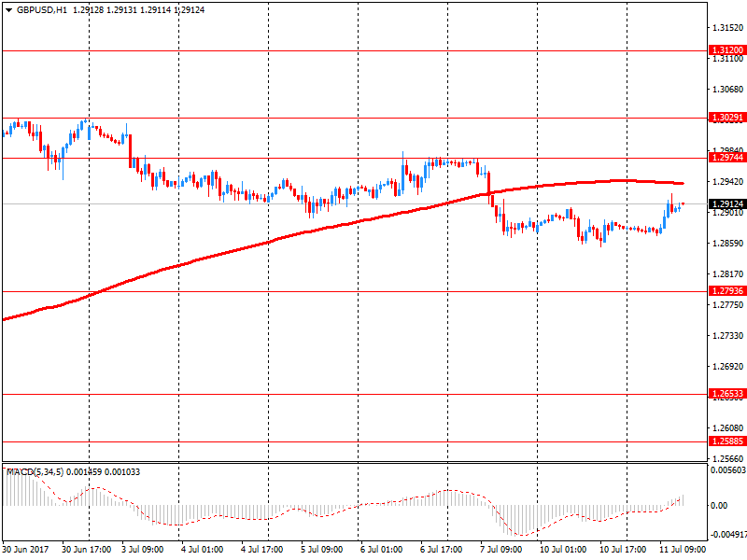Viewport: 747px width, 560px height.
Task: Open the chart dropdown arrow beside GBPUSD,H1
Action: (8, 10)
